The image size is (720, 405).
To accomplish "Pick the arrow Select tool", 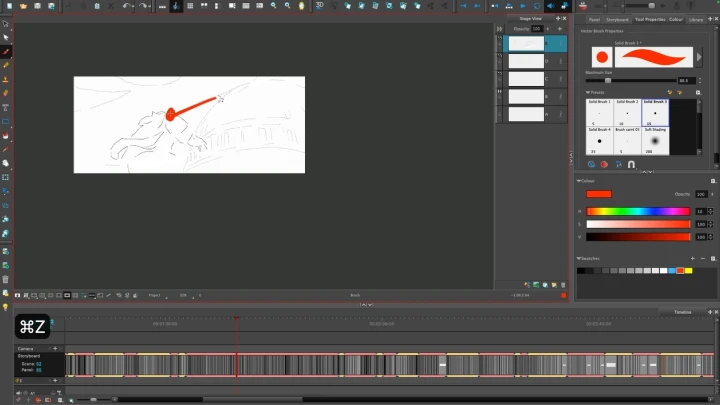I will pyautogui.click(x=6, y=23).
